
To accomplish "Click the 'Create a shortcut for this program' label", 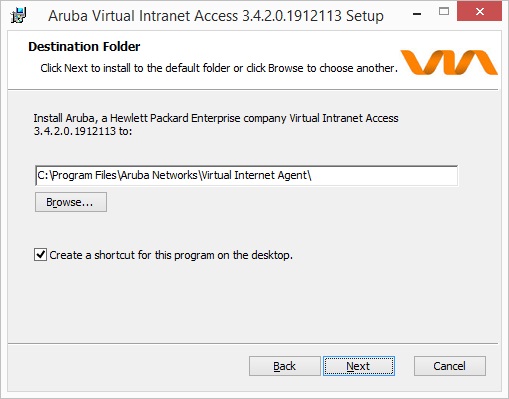I will (x=171, y=255).
